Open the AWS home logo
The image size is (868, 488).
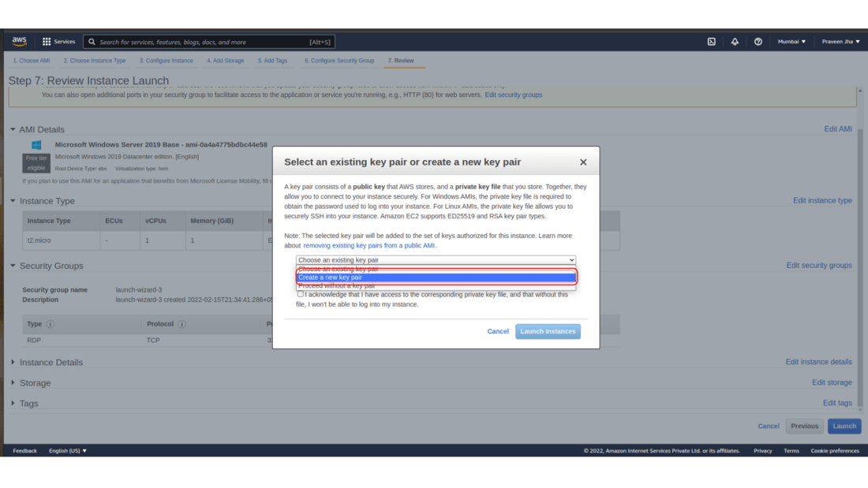click(20, 42)
